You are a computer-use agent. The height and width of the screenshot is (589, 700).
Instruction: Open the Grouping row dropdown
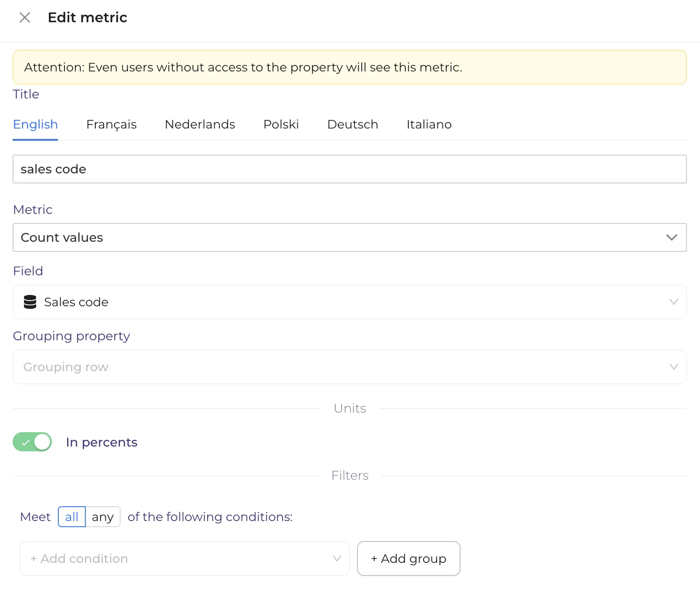click(x=350, y=367)
